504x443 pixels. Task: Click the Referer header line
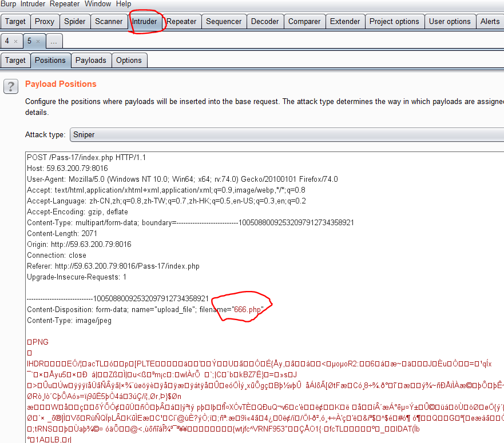click(113, 266)
